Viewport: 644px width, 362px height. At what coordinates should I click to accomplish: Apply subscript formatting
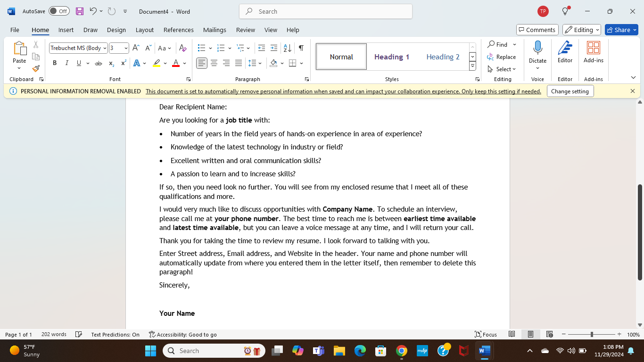(111, 63)
